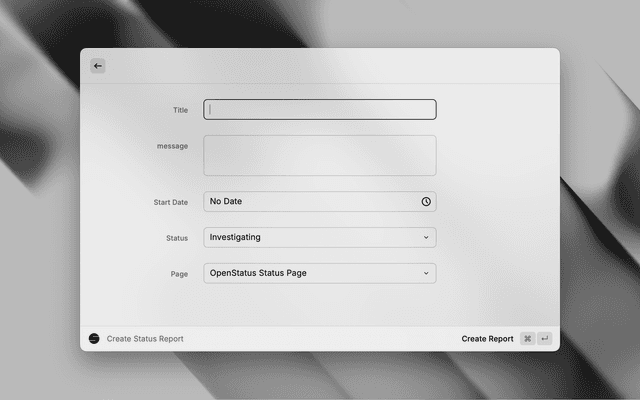This screenshot has height=400, width=640.
Task: Click the Start Date label
Action: click(x=170, y=202)
